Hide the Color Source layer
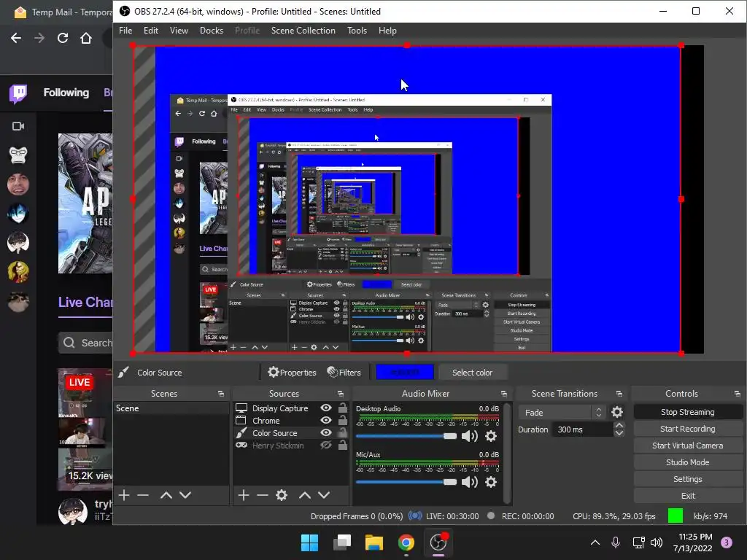 (x=326, y=433)
